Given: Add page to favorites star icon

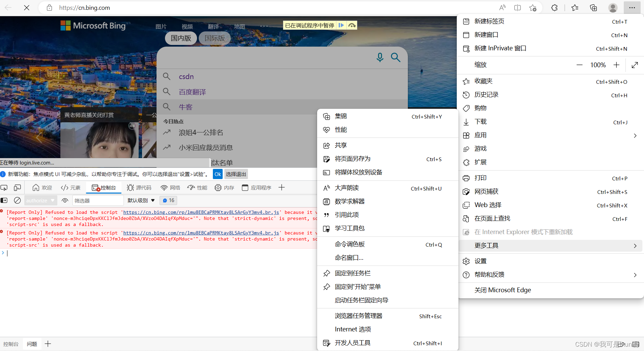Looking at the screenshot, I should (533, 7).
